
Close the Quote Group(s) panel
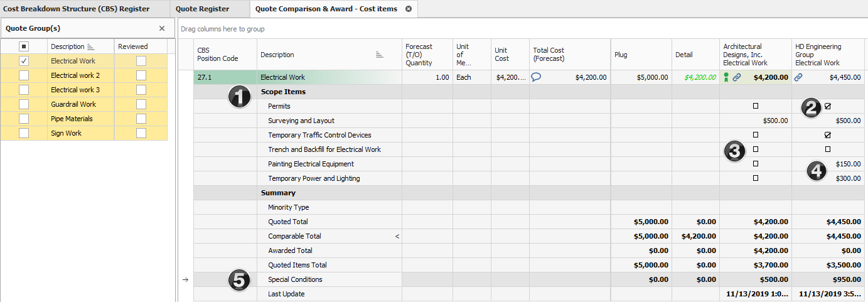(162, 28)
